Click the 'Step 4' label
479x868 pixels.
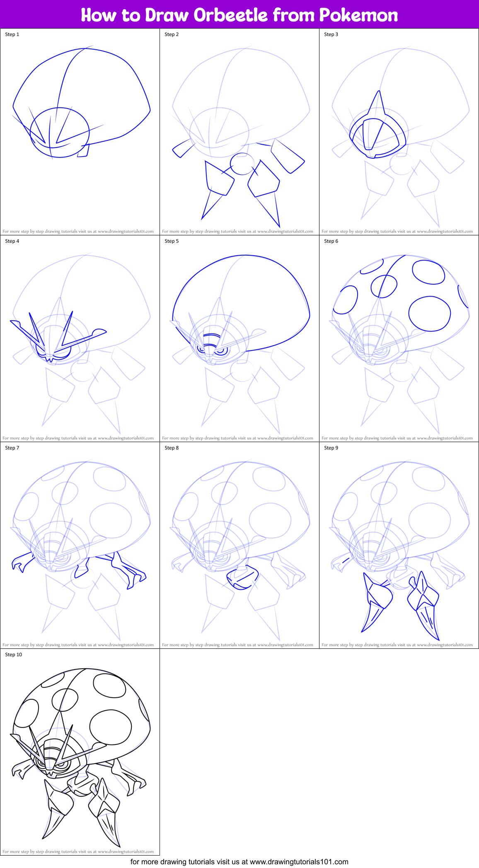click(12, 241)
